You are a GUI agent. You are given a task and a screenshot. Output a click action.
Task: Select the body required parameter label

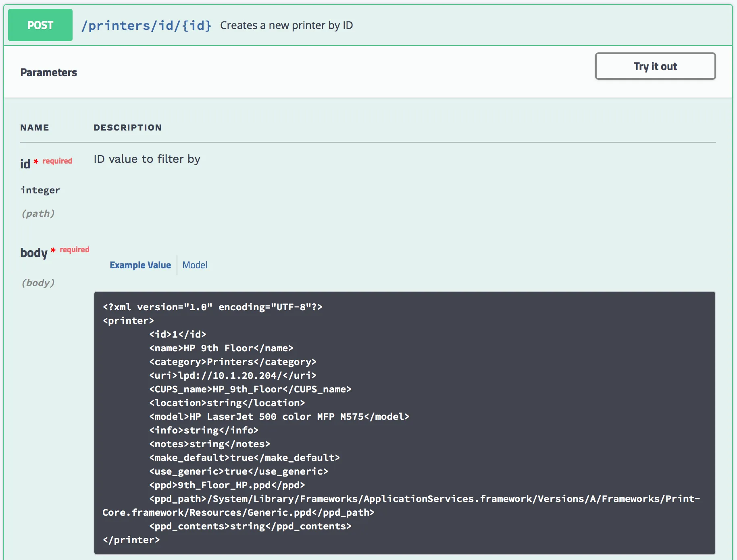coord(34,253)
